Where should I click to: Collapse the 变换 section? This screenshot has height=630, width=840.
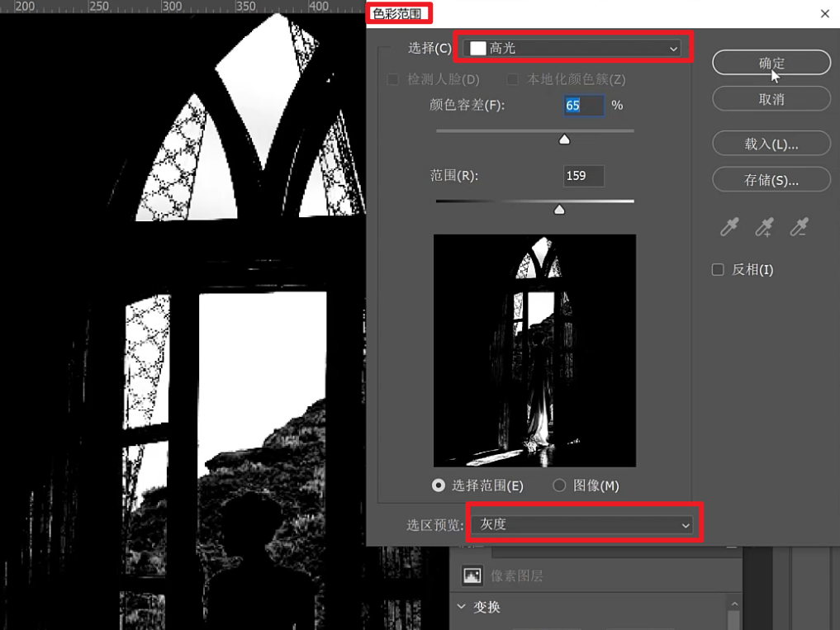click(461, 606)
